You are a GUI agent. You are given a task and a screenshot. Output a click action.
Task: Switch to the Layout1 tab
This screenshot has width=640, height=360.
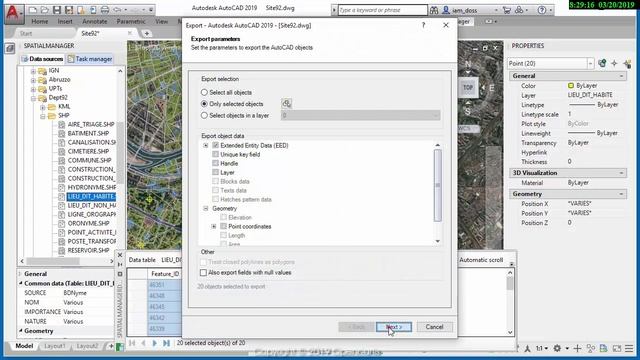coord(54,346)
